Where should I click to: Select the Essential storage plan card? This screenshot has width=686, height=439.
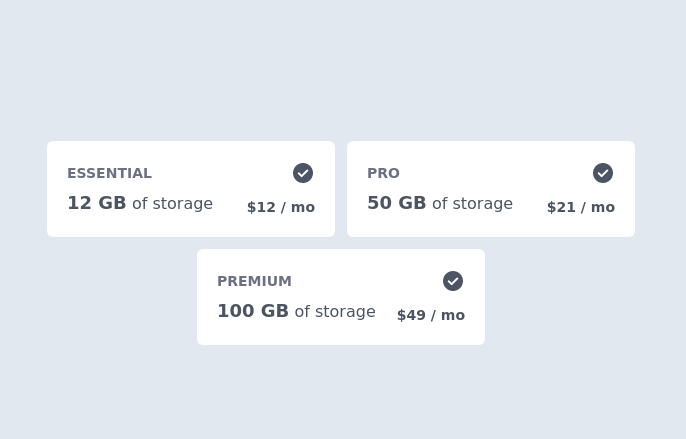tap(191, 189)
